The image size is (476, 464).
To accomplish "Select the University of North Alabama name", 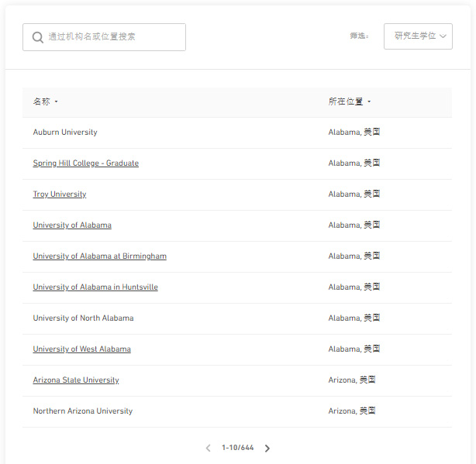I will point(83,318).
